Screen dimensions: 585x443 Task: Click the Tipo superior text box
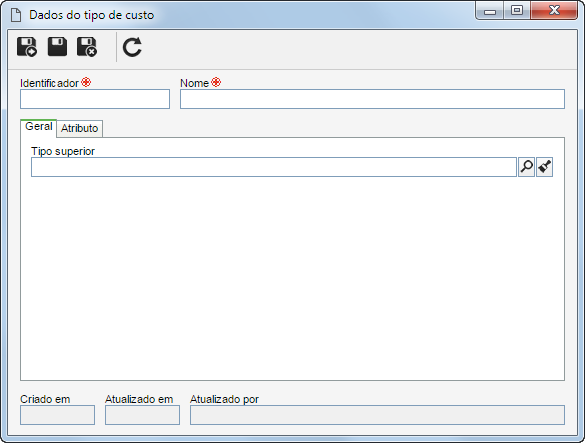tap(274, 167)
